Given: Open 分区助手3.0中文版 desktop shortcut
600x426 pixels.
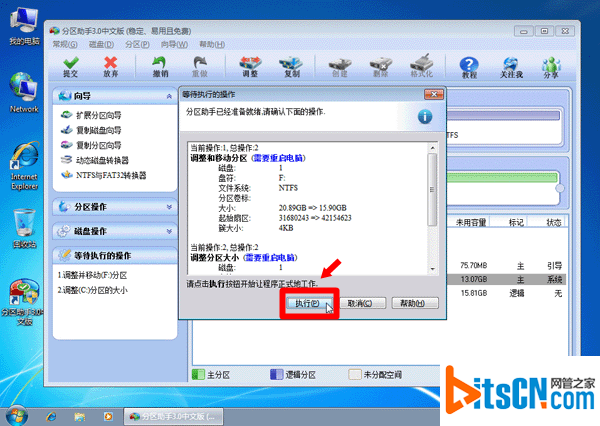Looking at the screenshot, I should coord(24,302).
